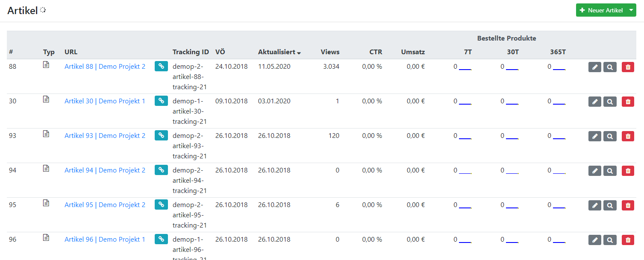Select tracking ID demop-2-artikel-88-tracking-21
Image resolution: width=644 pixels, height=260 pixels.
click(x=190, y=77)
